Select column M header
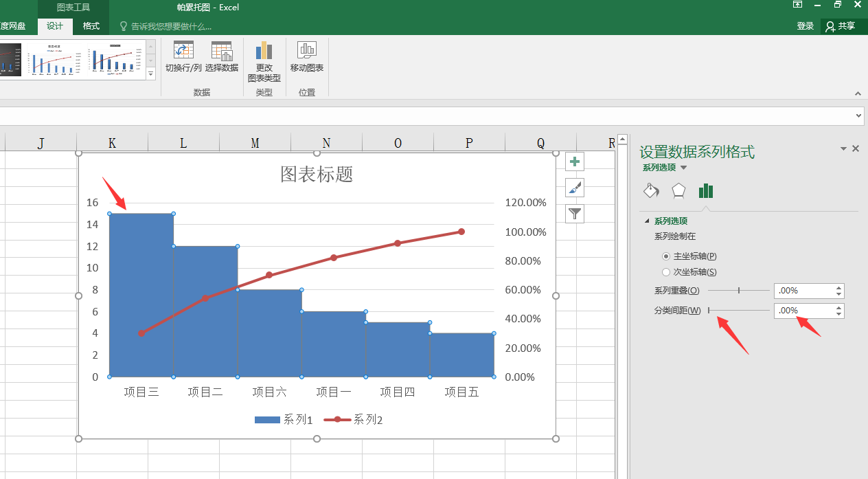 click(x=255, y=142)
